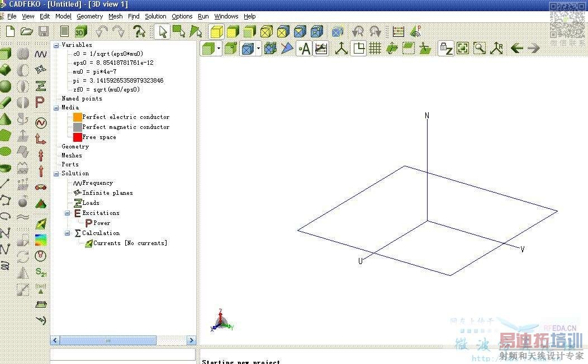Screen dimensions: 588x364
Task: Select the Frequency tree item
Action: click(x=97, y=183)
